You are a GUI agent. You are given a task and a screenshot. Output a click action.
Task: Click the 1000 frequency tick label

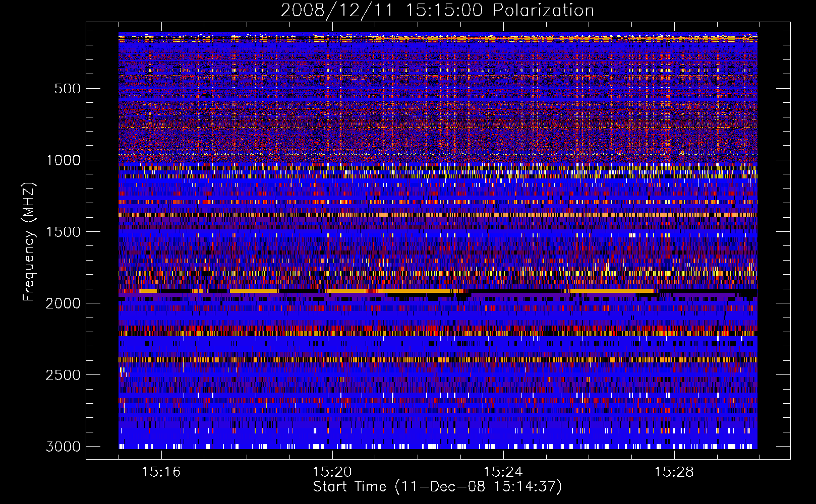click(63, 160)
